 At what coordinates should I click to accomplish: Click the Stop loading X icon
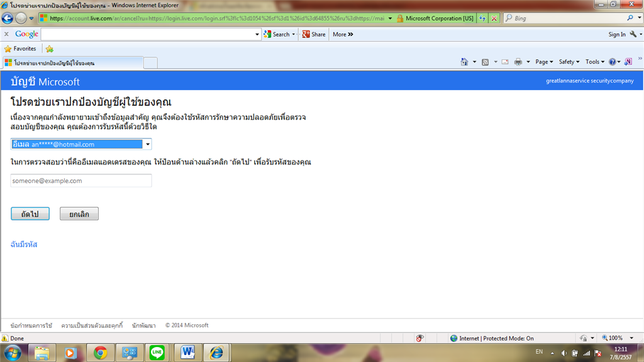pos(494,18)
